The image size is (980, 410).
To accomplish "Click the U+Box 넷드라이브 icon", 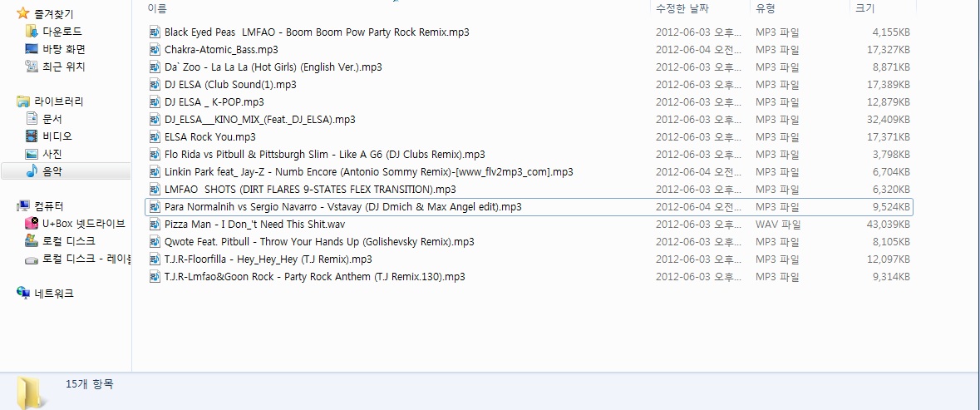I will point(32,223).
